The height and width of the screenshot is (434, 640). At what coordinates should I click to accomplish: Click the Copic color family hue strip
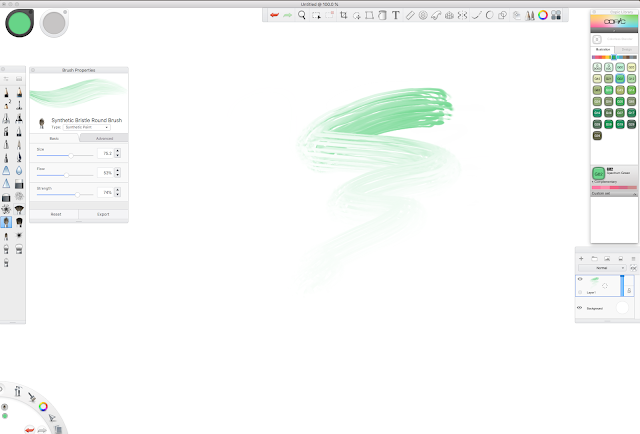(x=614, y=57)
